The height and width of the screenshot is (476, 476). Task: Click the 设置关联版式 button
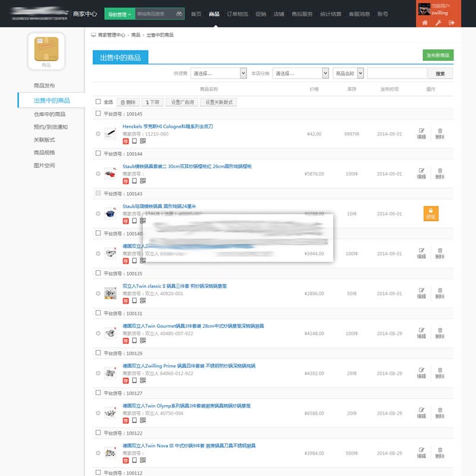[218, 102]
